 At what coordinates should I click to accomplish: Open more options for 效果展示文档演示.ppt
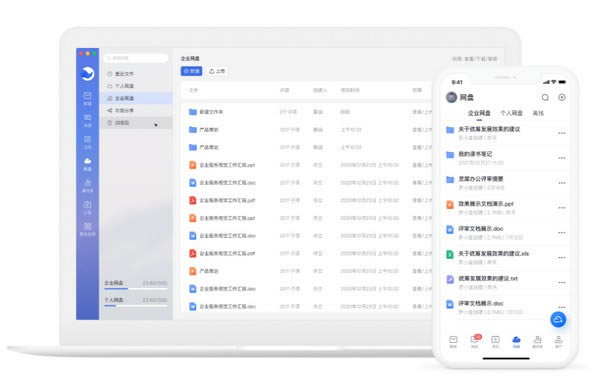pyautogui.click(x=561, y=208)
